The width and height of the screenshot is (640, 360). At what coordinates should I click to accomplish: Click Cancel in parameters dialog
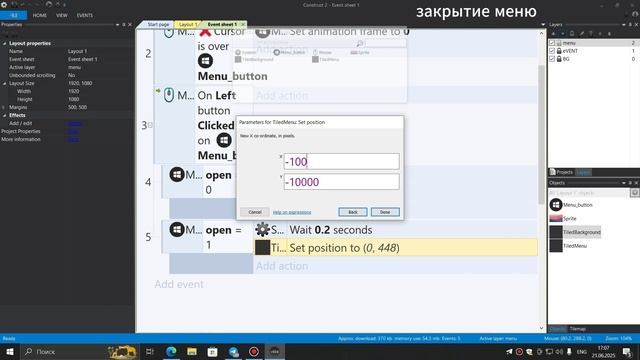click(x=255, y=212)
